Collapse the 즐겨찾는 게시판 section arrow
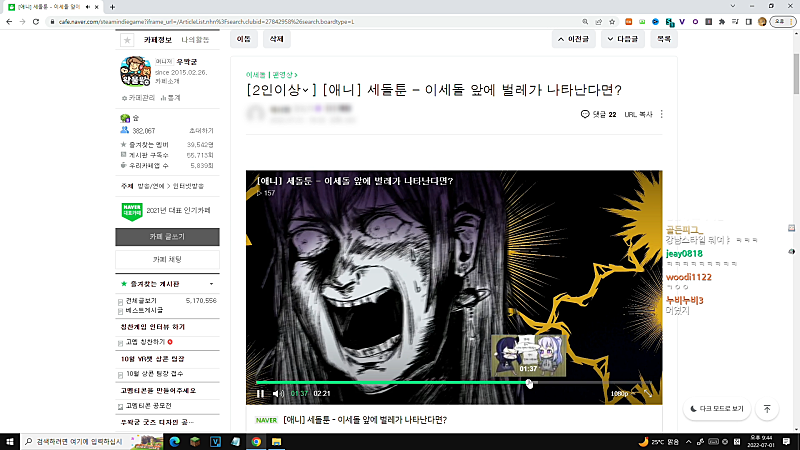 [x=211, y=284]
